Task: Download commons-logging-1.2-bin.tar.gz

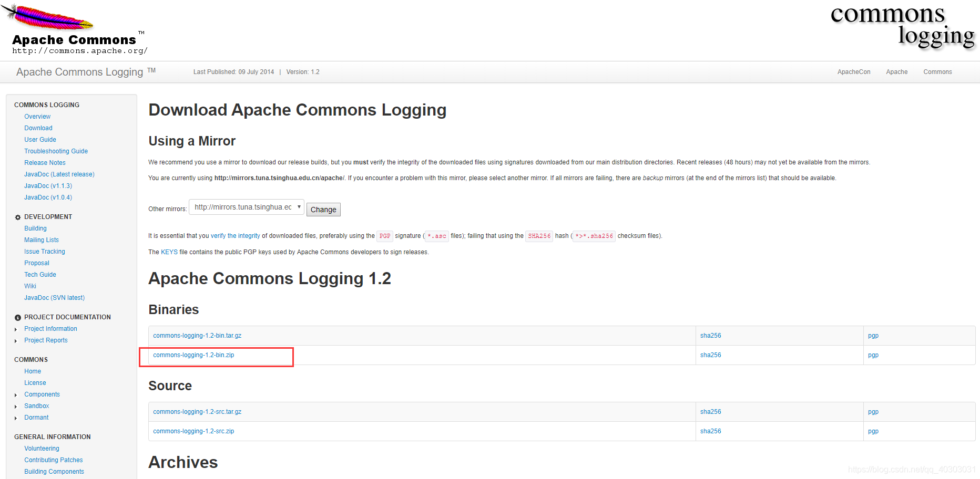Action: pyautogui.click(x=197, y=336)
